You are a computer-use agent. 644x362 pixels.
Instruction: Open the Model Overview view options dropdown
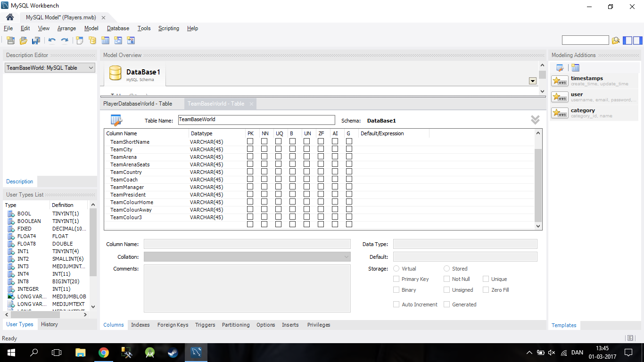tap(533, 81)
